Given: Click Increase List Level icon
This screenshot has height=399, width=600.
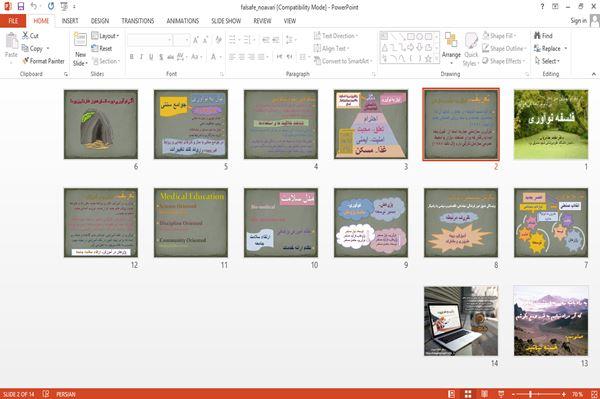Looking at the screenshot, I should coord(276,40).
